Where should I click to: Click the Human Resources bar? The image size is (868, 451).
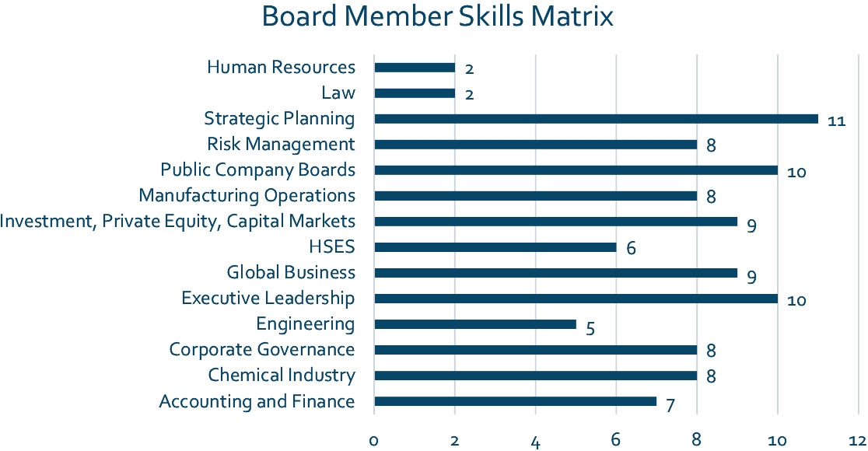tap(415, 68)
